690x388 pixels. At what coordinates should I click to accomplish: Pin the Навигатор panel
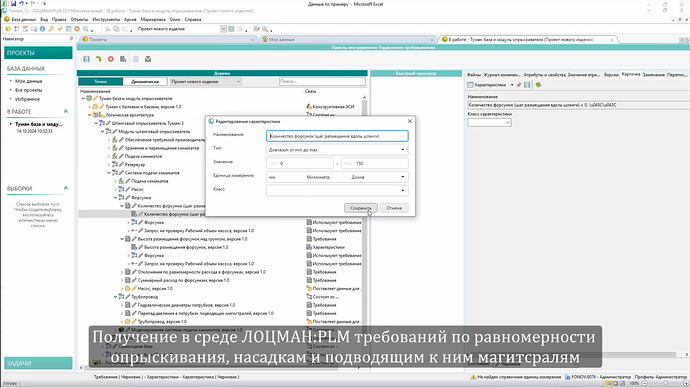[71, 39]
